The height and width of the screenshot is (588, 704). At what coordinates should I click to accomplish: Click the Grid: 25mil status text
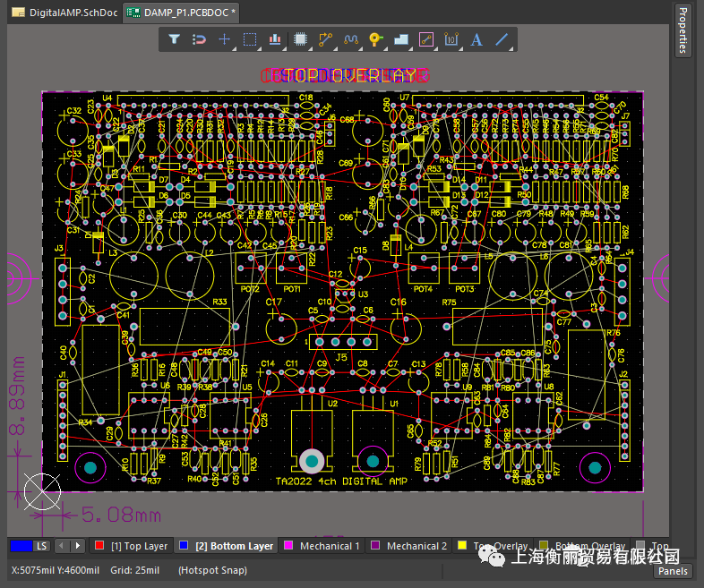134,570
